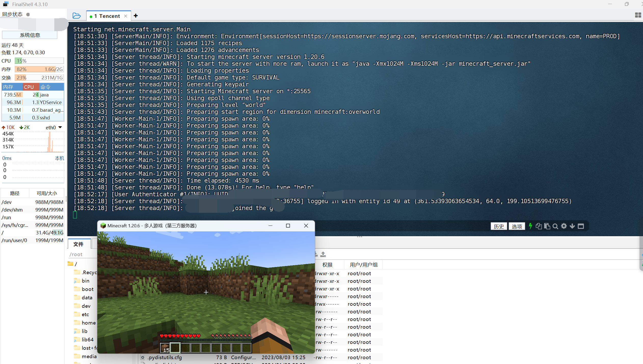The height and width of the screenshot is (364, 643).
Task: Select the .pydistutils.cfg file row
Action: tap(260, 357)
